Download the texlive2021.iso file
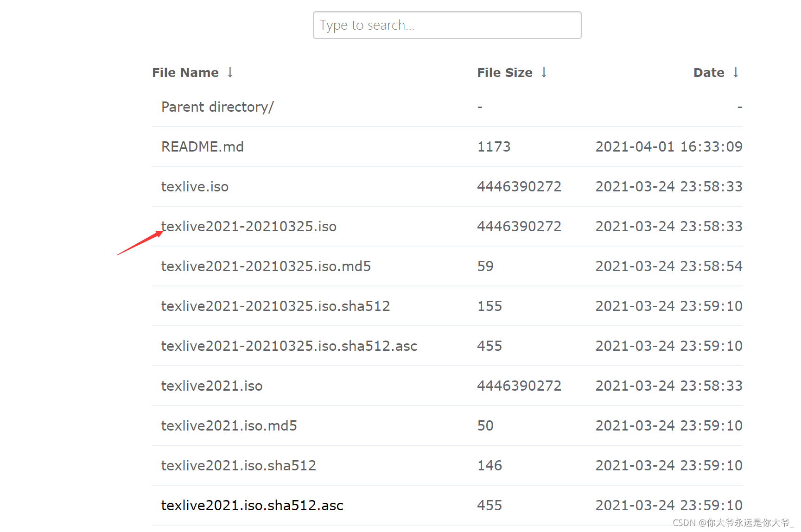Screen dimensions: 801x532 [212, 386]
